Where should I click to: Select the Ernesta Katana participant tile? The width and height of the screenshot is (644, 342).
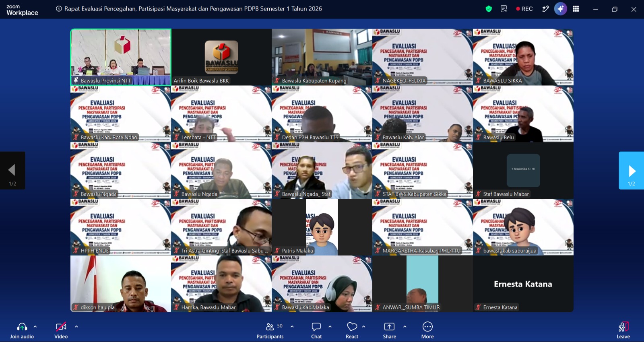click(x=523, y=284)
